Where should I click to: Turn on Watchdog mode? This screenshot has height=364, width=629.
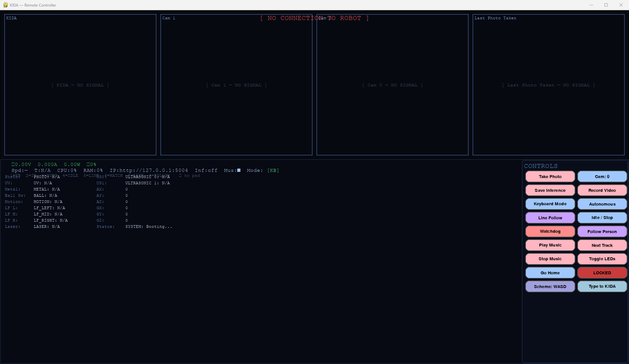tap(550, 232)
